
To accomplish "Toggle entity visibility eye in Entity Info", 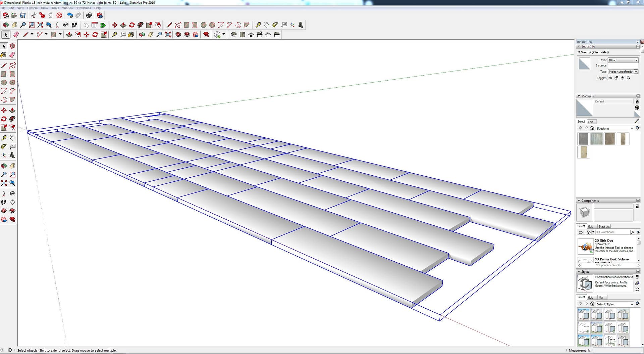I will tap(610, 78).
